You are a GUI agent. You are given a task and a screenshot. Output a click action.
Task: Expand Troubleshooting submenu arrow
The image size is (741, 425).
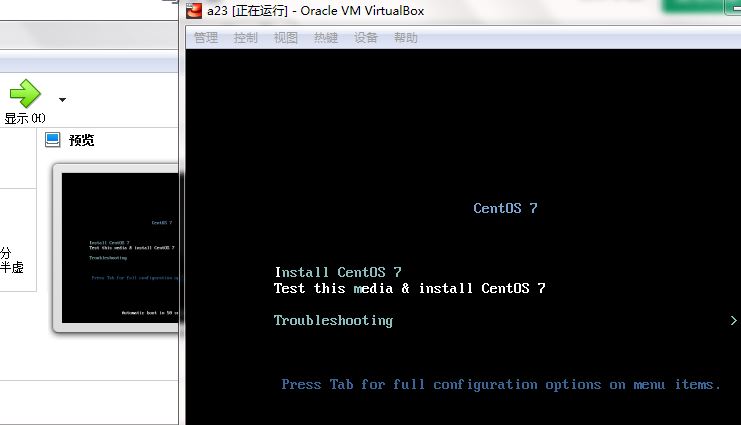click(x=734, y=320)
